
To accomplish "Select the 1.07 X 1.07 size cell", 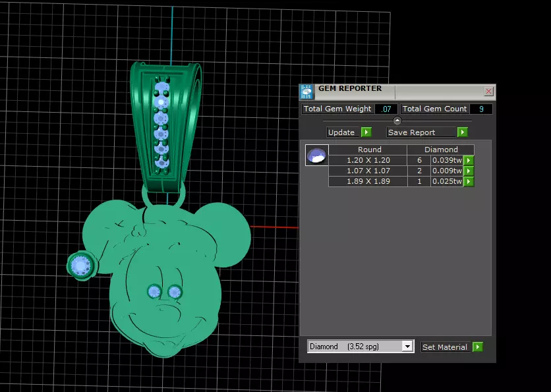I will click(368, 171).
